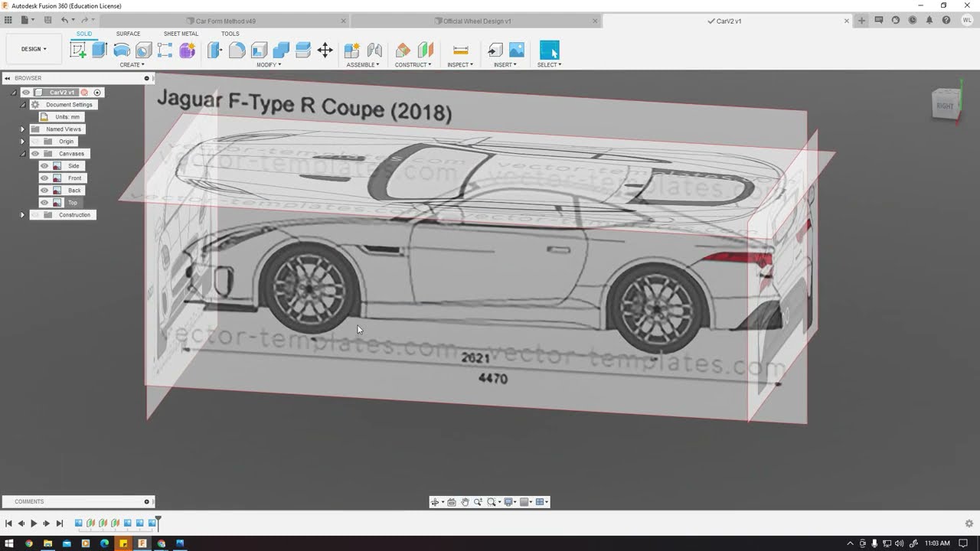Select the Create Sketch tool
980x551 pixels.
pyautogui.click(x=77, y=51)
